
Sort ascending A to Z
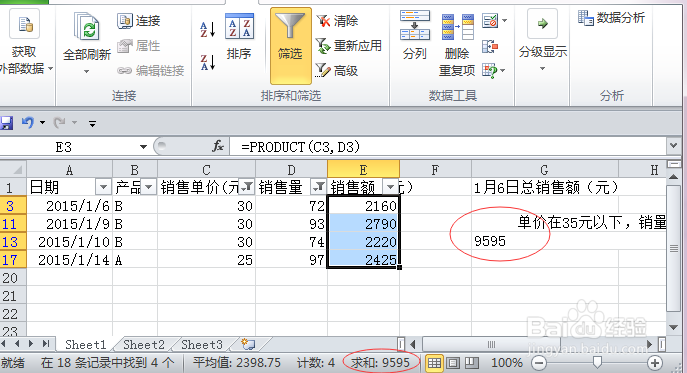pyautogui.click(x=208, y=30)
